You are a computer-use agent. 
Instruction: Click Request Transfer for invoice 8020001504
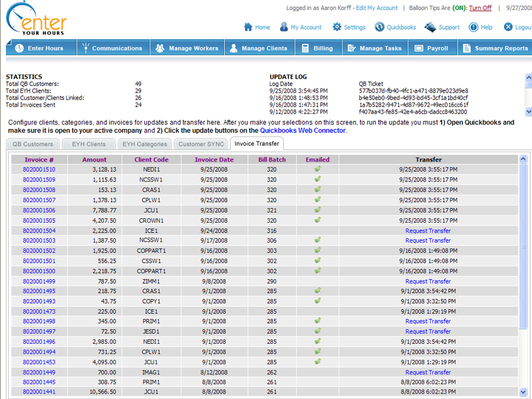point(428,231)
